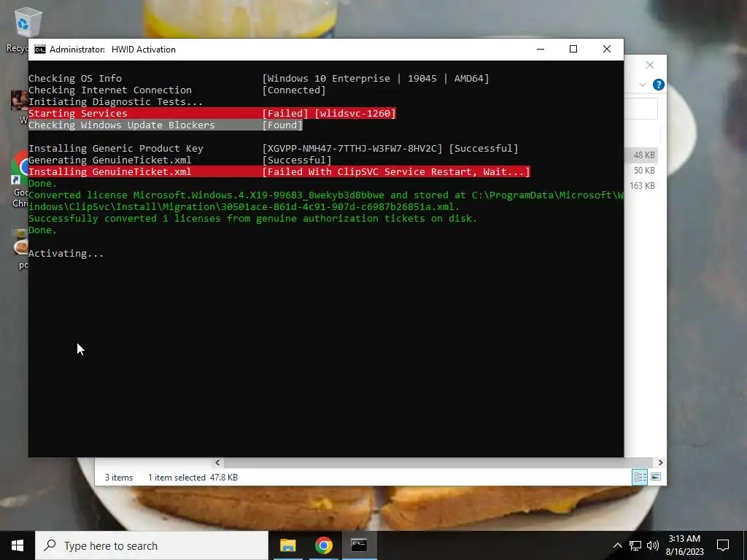Click the 'Starting Services' failed line
The height and width of the screenshot is (560, 747).
point(212,113)
